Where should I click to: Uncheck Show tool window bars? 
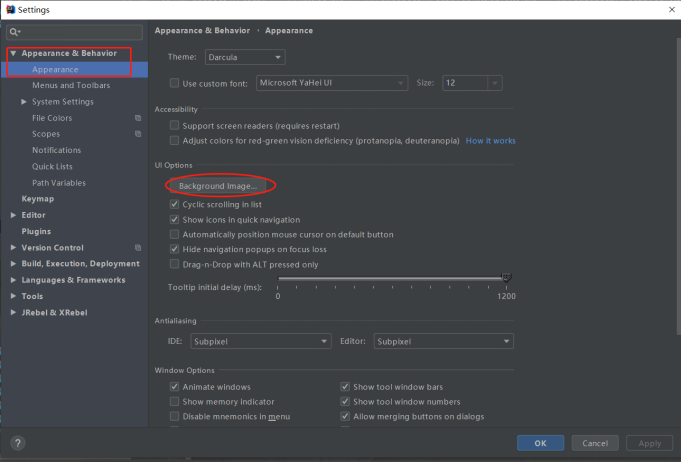[x=345, y=387]
